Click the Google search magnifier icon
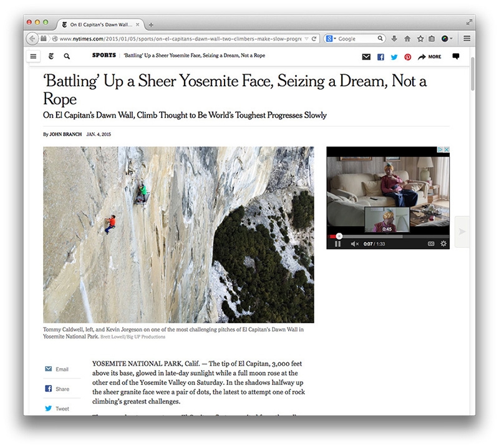The height and width of the screenshot is (448, 499). point(380,39)
